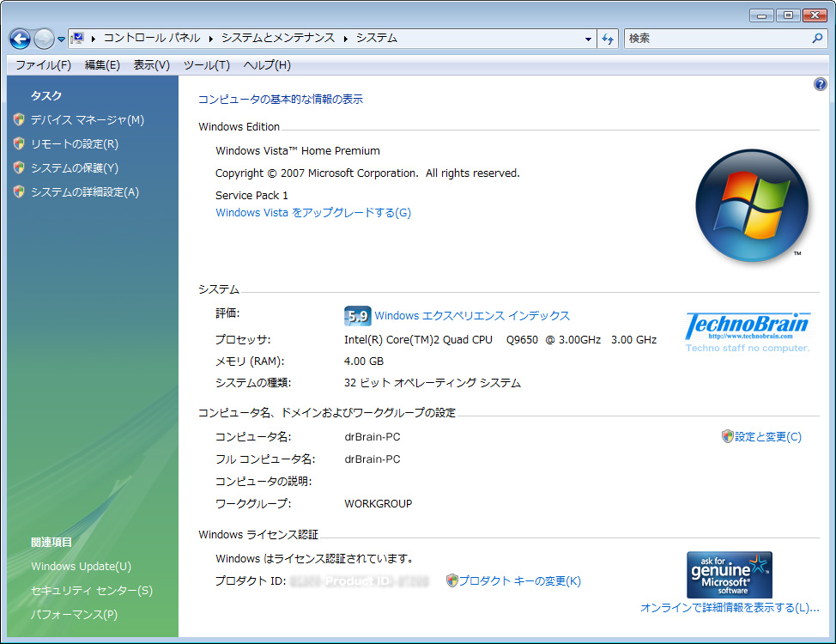The image size is (836, 644).
Task: Click shield icon beside システムの詳細設定
Action: click(19, 191)
